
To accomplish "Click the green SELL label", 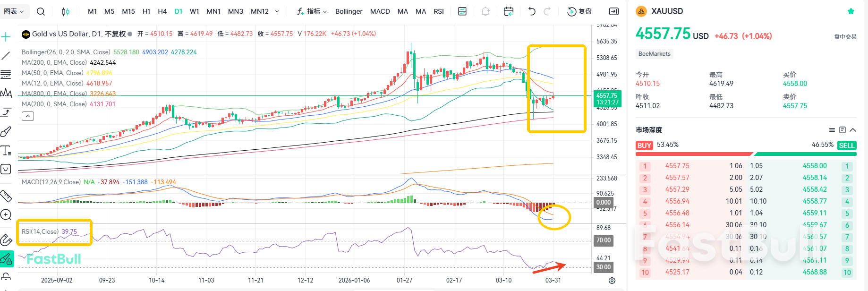I will (x=846, y=145).
